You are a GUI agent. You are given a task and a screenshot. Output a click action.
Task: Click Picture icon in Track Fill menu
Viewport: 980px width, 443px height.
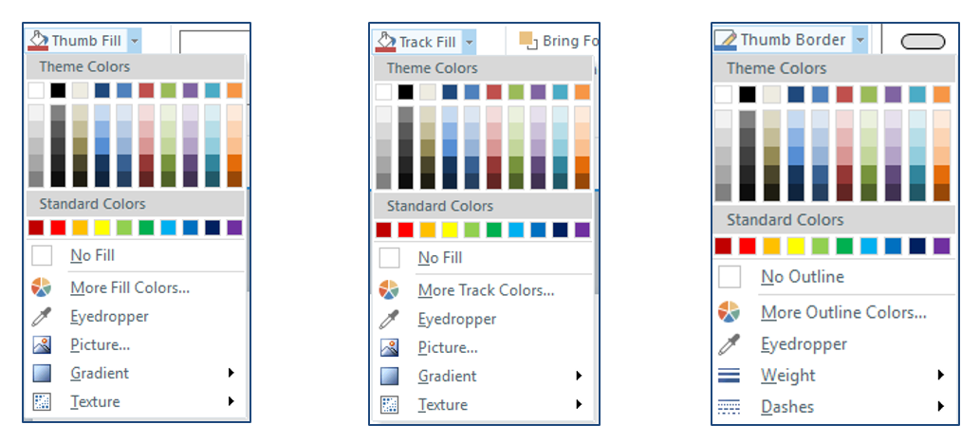(x=389, y=347)
